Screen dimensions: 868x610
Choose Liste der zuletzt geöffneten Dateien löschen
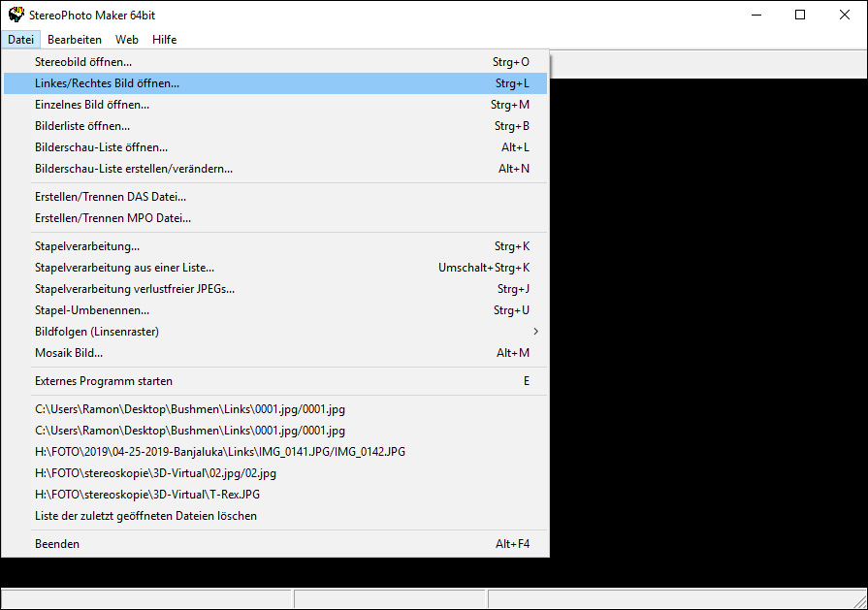275,516
